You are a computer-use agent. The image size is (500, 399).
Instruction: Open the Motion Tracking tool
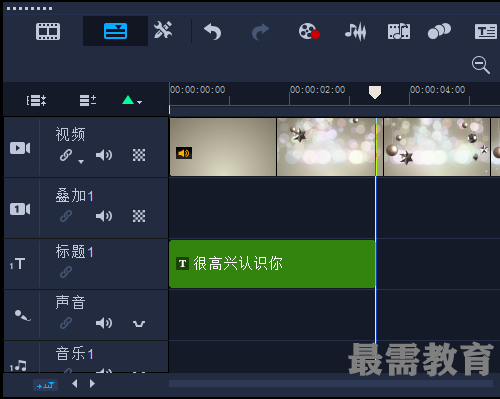tap(439, 31)
